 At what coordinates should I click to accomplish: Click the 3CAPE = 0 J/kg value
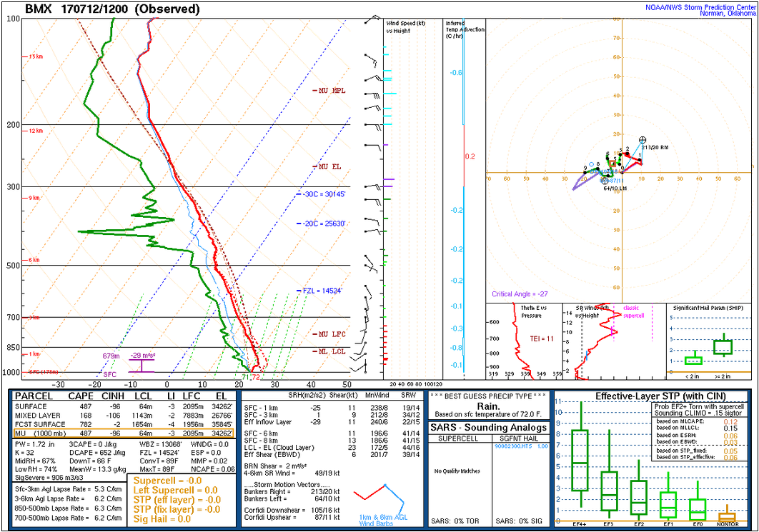tap(93, 444)
